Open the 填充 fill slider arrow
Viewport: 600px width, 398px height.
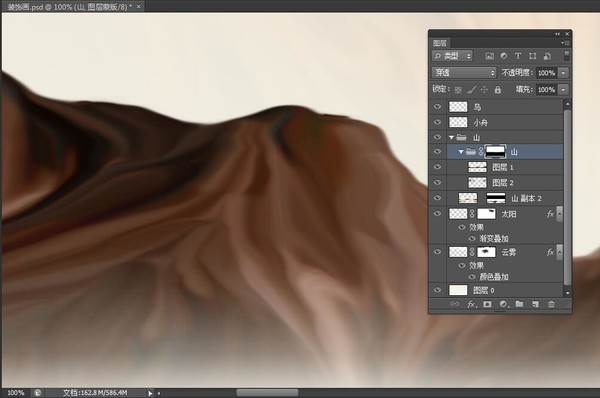pos(563,90)
